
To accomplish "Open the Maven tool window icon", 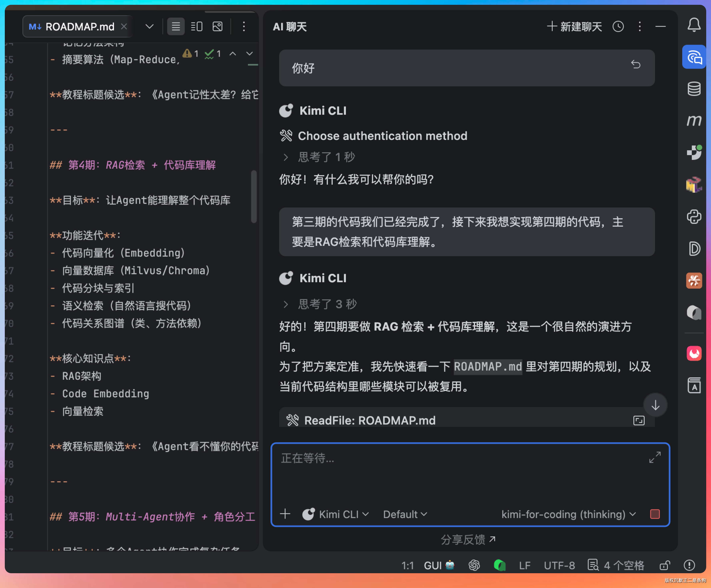I will click(x=694, y=120).
